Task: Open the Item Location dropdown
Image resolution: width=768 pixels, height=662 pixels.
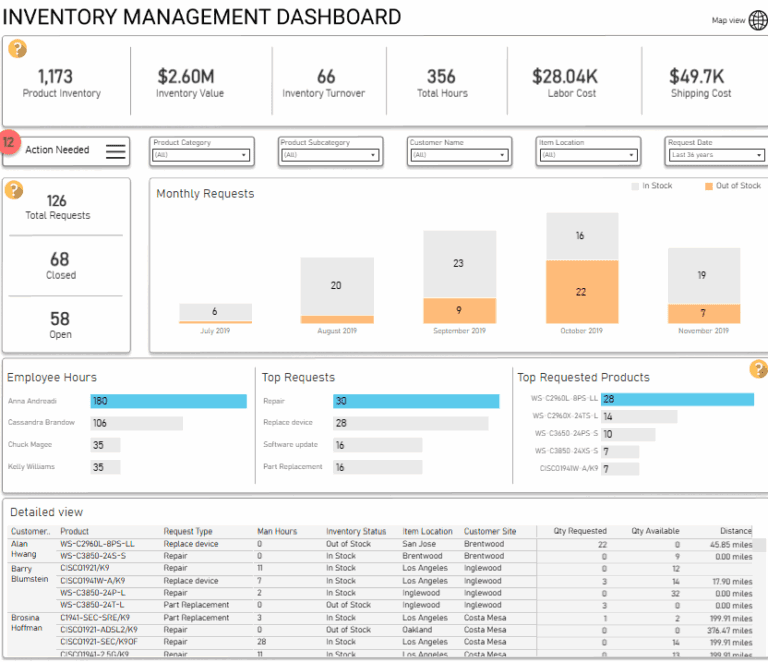Action: [588, 155]
